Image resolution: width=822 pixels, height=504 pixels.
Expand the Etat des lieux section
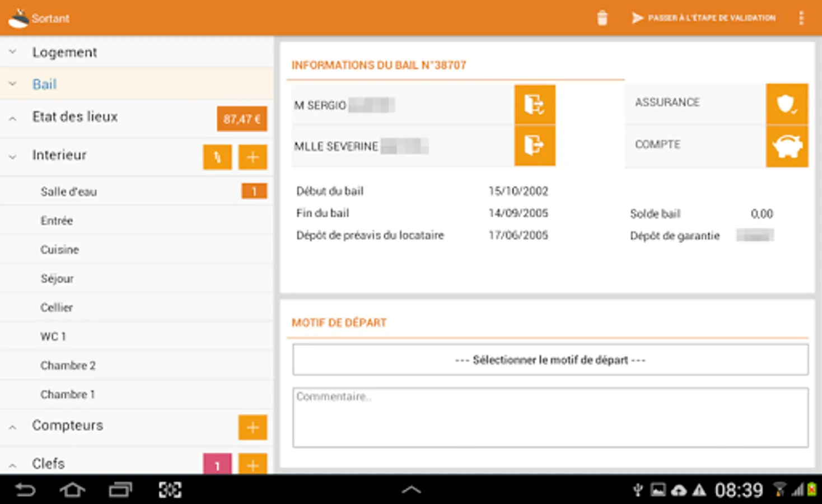click(12, 117)
